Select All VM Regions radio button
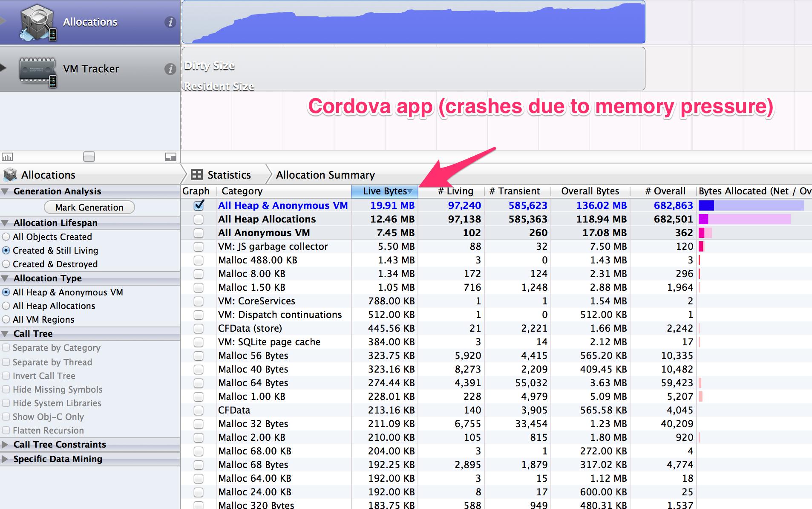Viewport: 812px width, 509px height. pyautogui.click(x=6, y=319)
